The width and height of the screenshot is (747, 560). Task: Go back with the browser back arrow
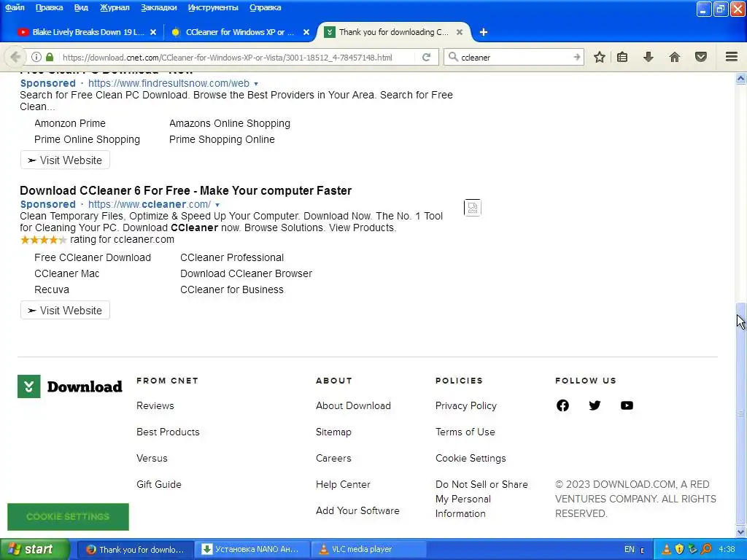click(x=15, y=57)
